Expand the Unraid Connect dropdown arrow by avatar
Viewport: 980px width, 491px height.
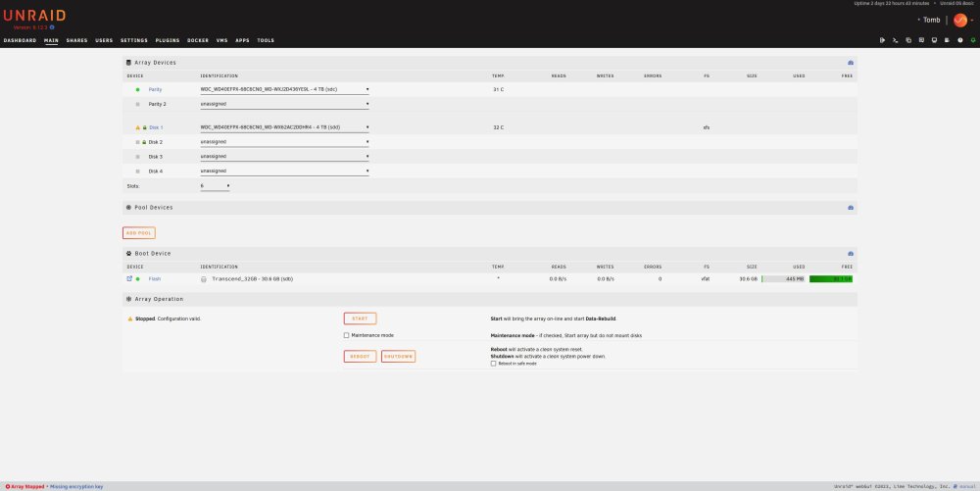click(972, 21)
